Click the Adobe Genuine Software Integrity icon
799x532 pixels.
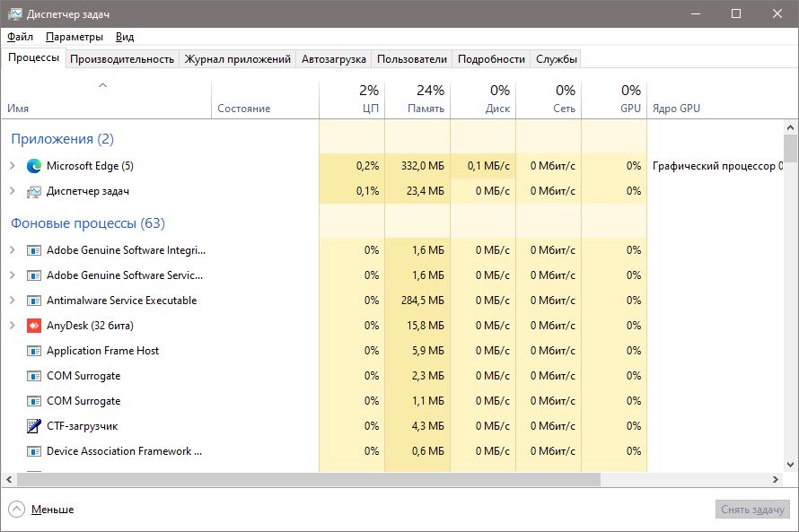point(34,250)
